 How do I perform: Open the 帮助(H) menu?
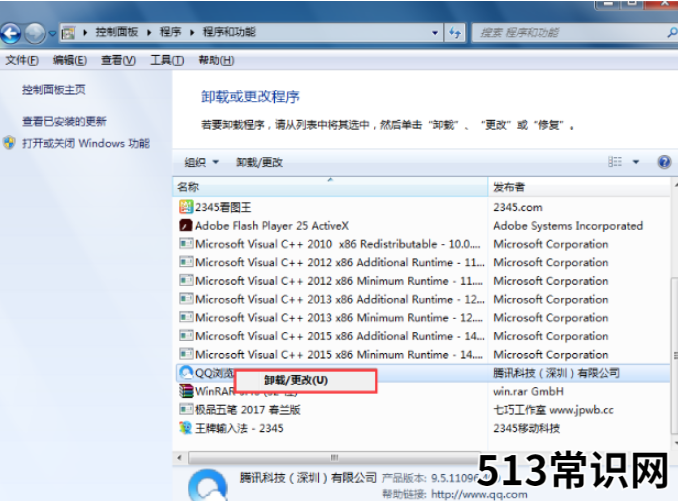tap(216, 60)
